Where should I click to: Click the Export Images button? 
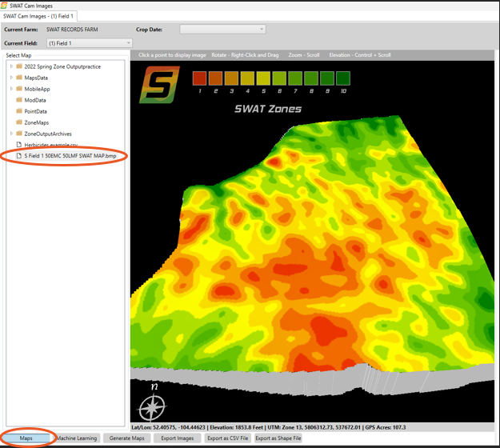pyautogui.click(x=178, y=438)
